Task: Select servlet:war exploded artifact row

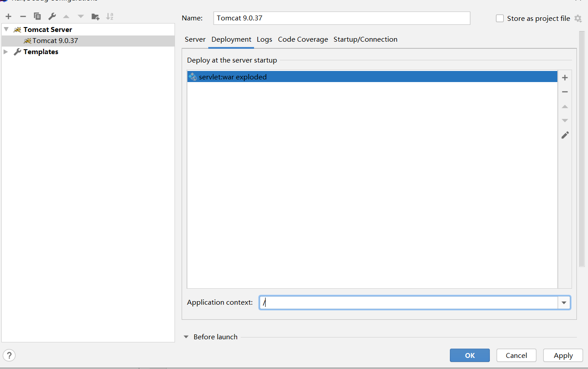Action: [x=372, y=77]
